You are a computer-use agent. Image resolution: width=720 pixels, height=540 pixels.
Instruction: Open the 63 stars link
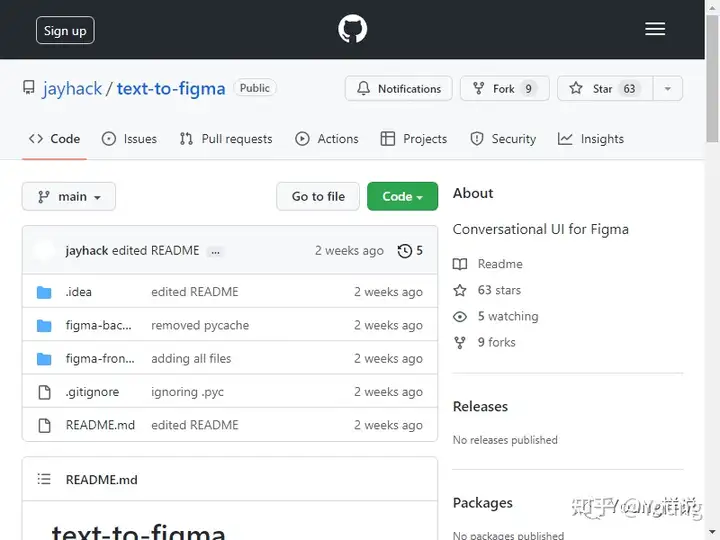pos(499,290)
